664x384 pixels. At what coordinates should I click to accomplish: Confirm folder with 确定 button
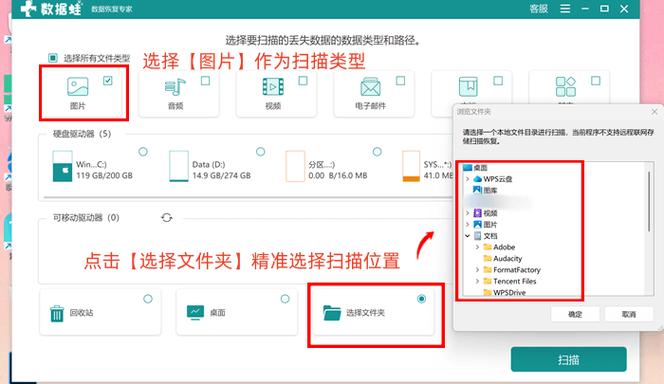click(575, 314)
